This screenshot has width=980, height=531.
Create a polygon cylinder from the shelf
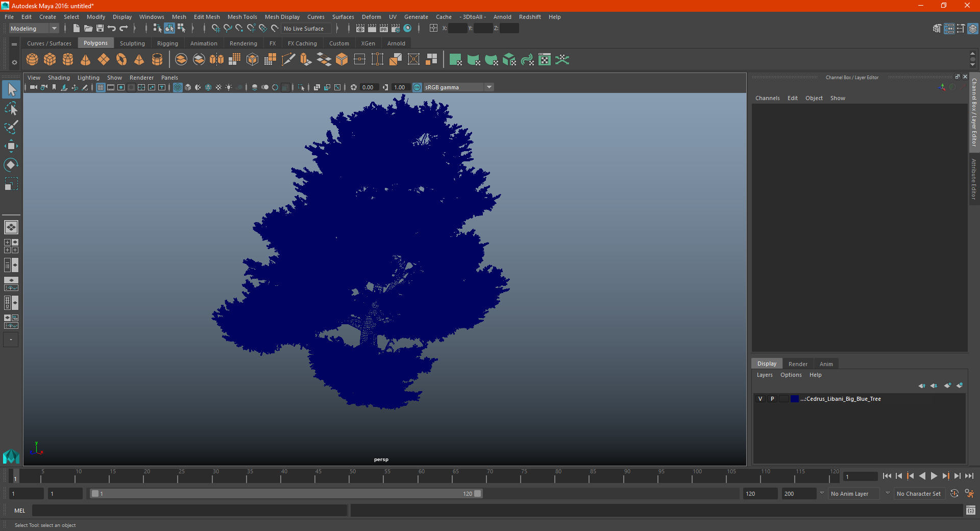(68, 60)
